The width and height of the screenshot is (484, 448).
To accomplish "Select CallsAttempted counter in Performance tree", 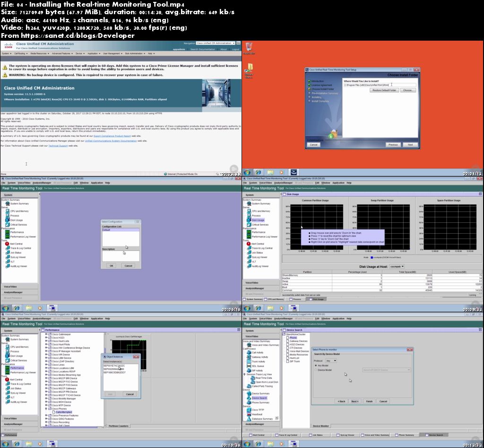I will click(64, 412).
